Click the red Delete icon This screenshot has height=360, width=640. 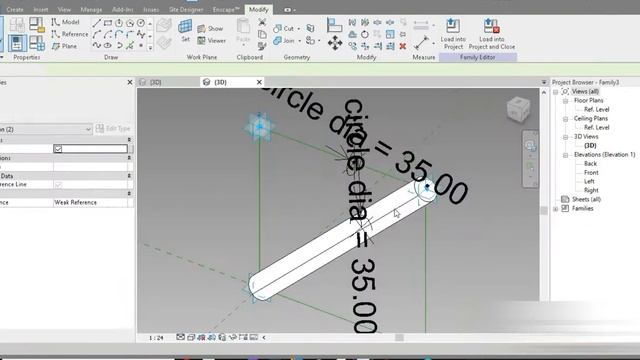[402, 46]
